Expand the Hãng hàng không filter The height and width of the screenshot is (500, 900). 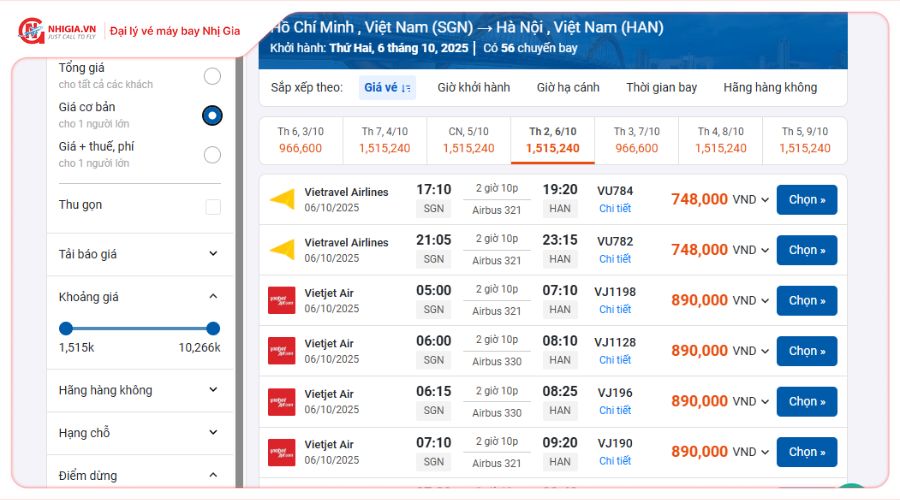(x=213, y=390)
